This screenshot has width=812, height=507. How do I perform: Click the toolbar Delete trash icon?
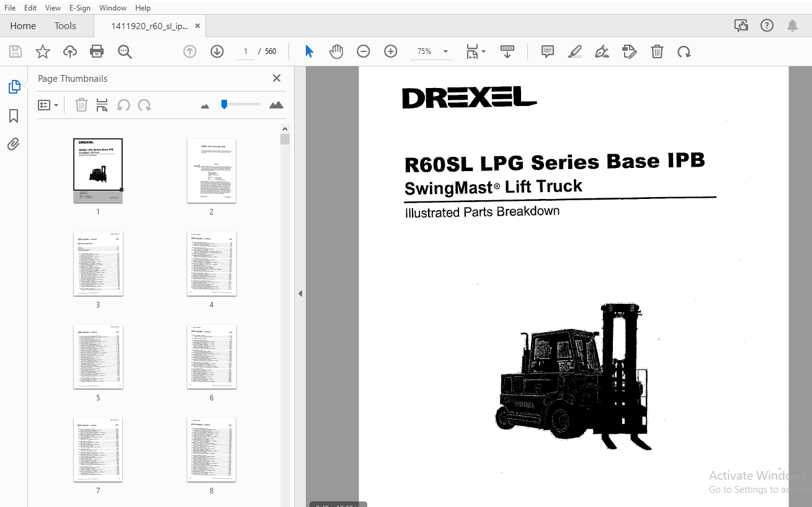click(657, 51)
